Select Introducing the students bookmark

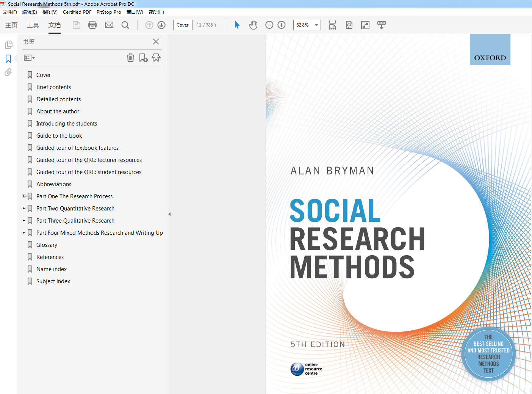pyautogui.click(x=67, y=124)
